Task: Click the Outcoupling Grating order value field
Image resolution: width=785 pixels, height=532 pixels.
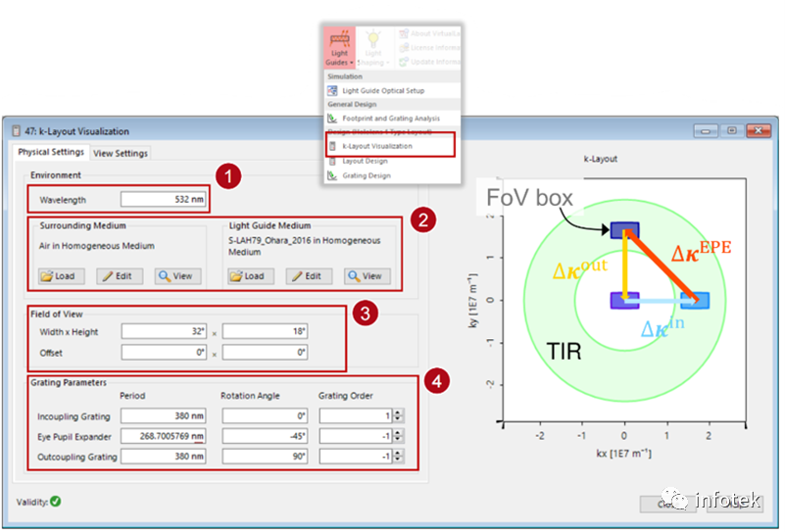Action: point(356,457)
